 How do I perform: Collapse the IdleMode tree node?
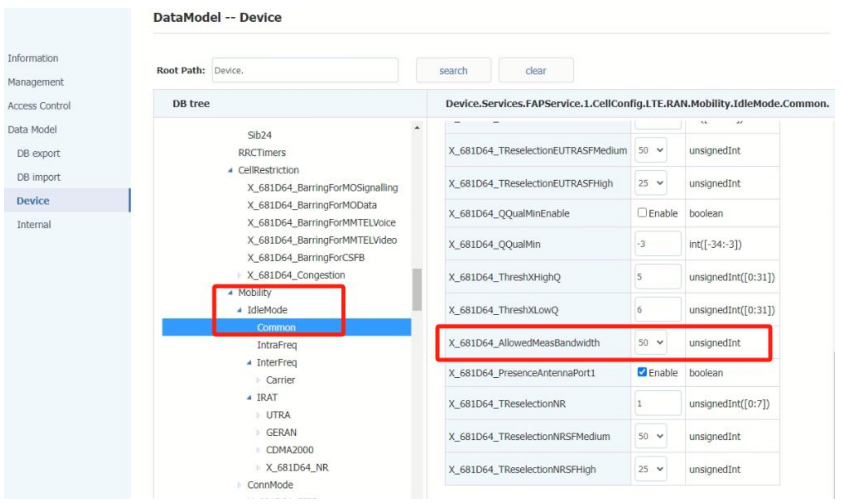tap(239, 311)
